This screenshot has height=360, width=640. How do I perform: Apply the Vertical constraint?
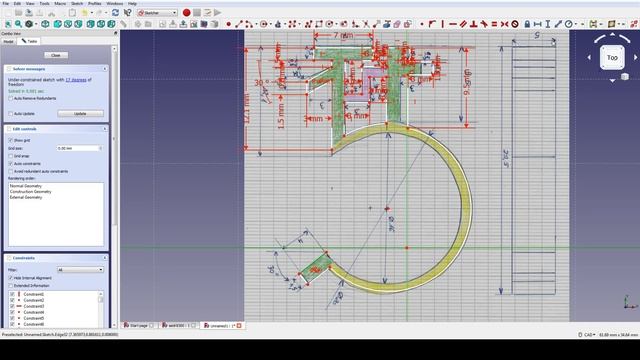(443, 24)
